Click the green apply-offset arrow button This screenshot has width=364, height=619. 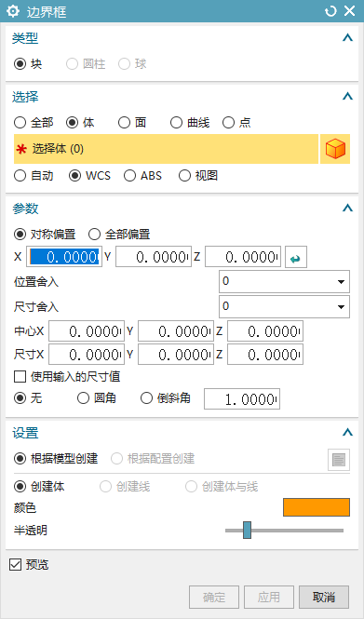pos(296,257)
